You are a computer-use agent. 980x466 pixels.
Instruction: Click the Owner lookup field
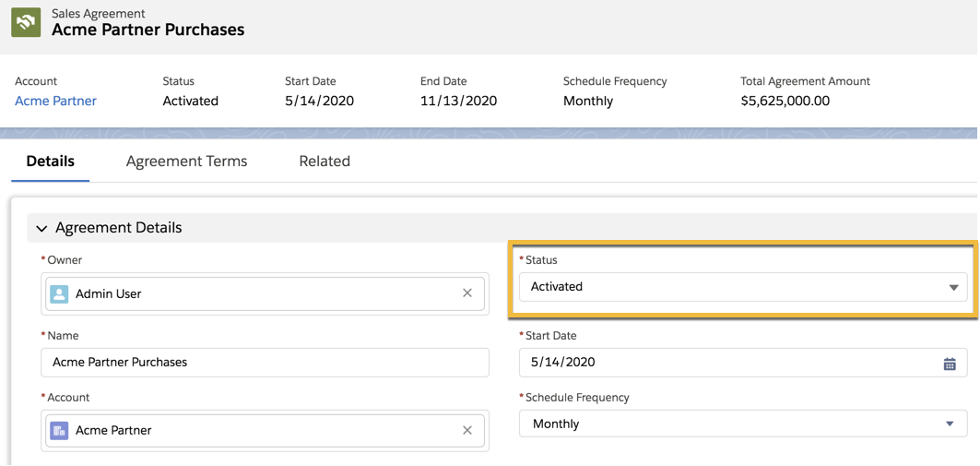(265, 293)
